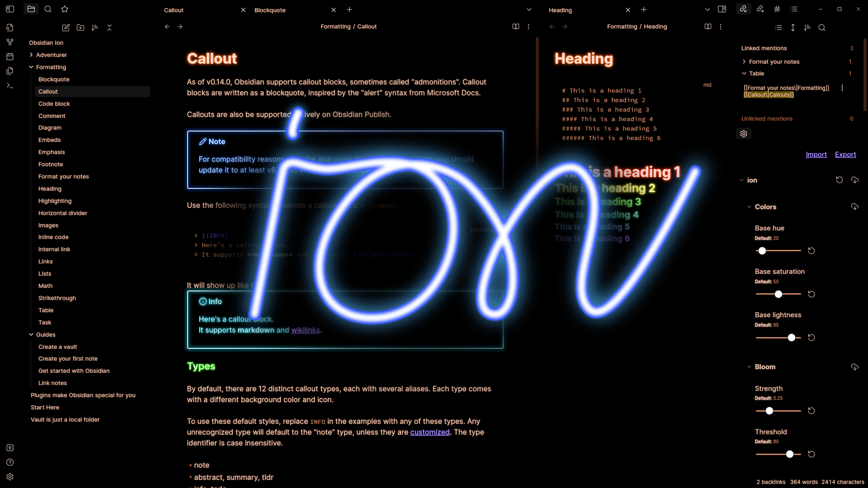This screenshot has width=868, height=488.
Task: Click 2 backlinks in the status bar
Action: [x=771, y=482]
